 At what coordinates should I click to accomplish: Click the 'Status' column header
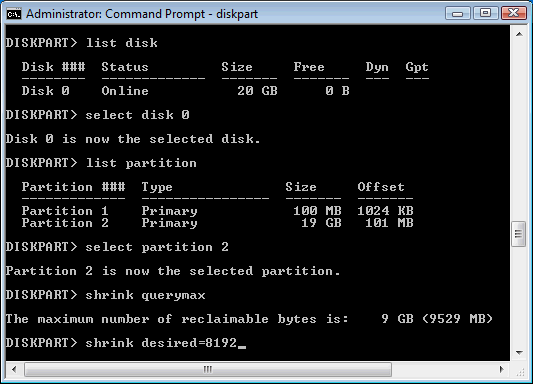(125, 67)
